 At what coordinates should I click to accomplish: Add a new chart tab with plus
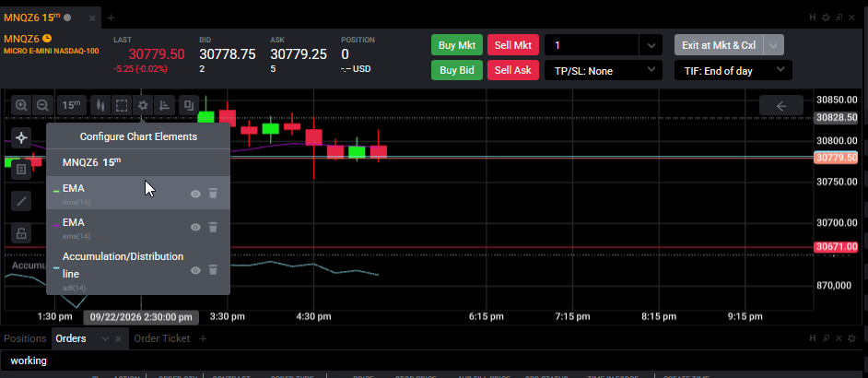pyautogui.click(x=111, y=18)
